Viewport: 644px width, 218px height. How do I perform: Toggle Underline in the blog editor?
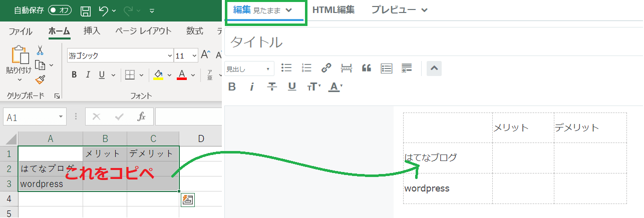click(292, 87)
